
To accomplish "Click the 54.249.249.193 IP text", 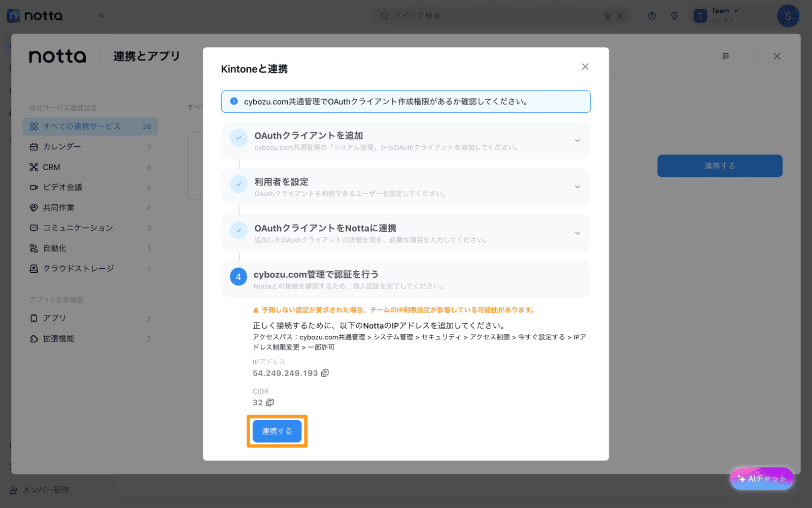I will tap(285, 373).
